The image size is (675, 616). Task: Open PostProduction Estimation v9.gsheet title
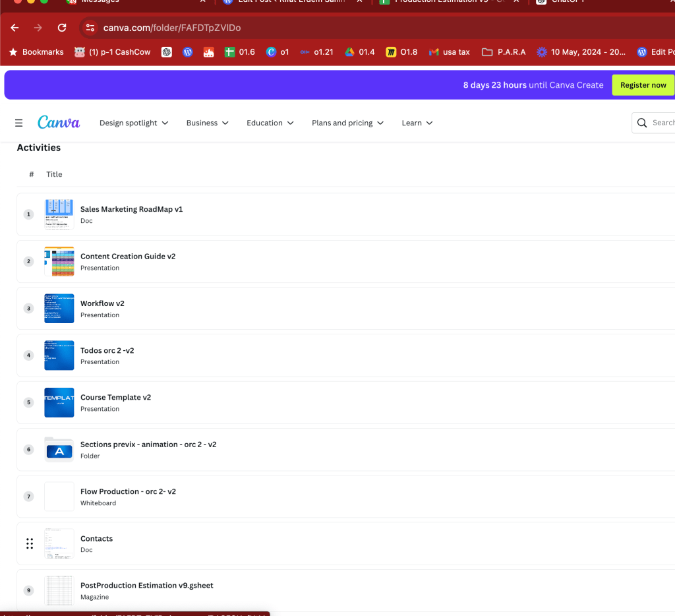click(147, 586)
